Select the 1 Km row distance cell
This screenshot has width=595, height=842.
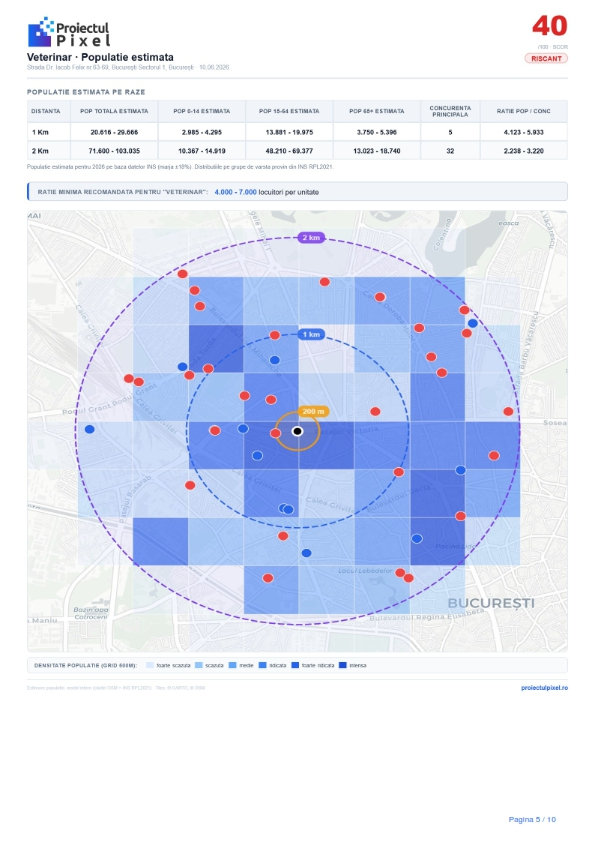(49, 132)
